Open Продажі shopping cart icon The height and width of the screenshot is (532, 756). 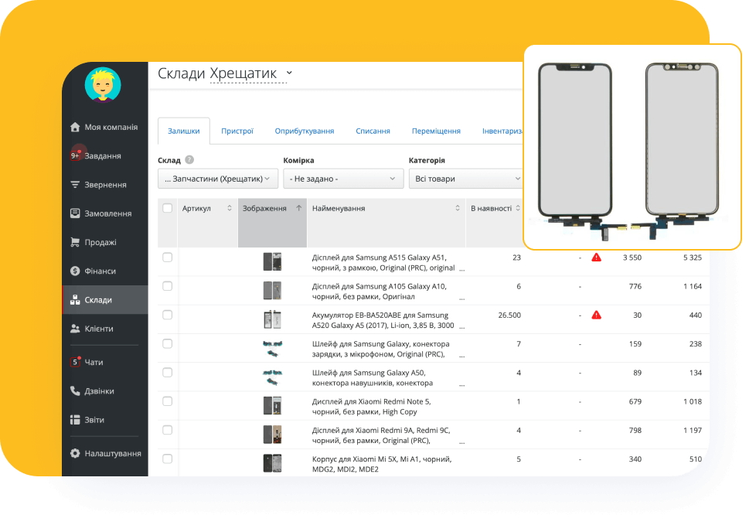click(75, 242)
